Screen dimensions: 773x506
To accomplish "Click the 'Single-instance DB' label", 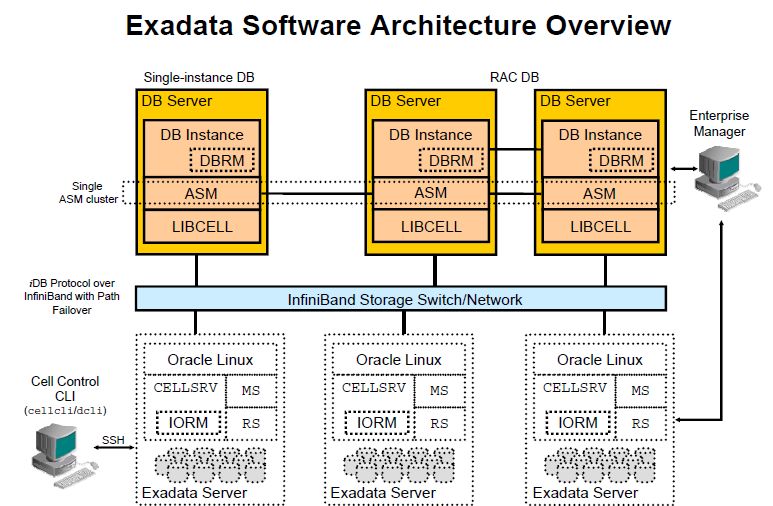I will tap(199, 77).
